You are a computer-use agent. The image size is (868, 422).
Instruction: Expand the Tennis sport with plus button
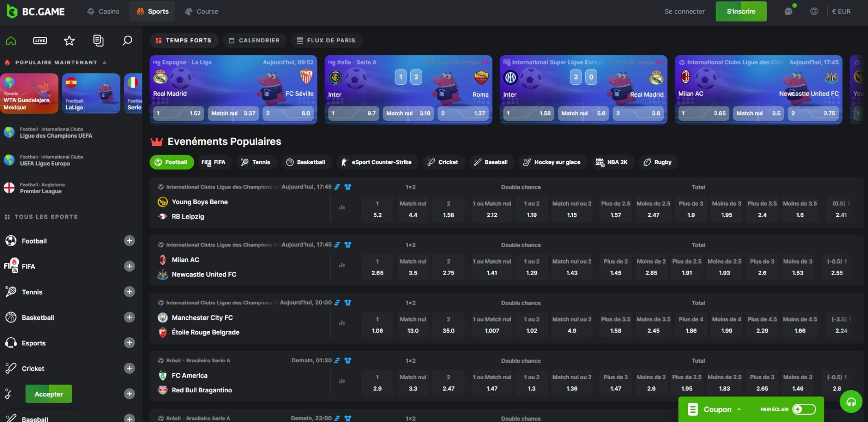click(x=129, y=292)
